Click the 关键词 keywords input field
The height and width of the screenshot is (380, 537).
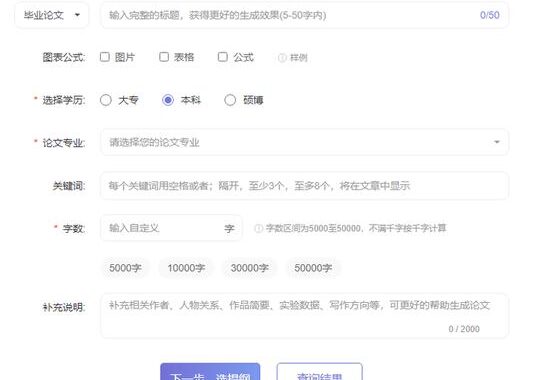point(304,186)
